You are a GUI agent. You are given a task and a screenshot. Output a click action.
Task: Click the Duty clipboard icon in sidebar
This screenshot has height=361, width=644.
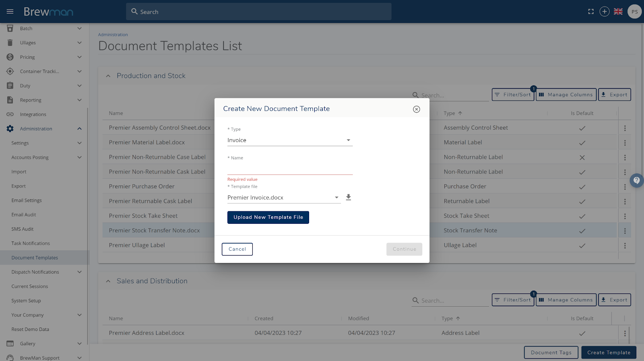[10, 86]
